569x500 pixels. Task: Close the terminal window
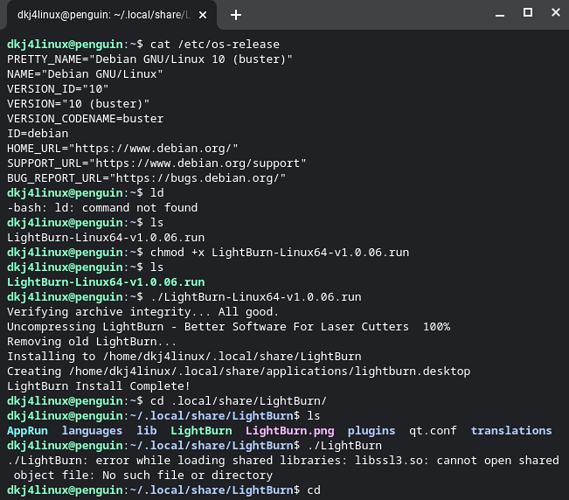tap(556, 13)
